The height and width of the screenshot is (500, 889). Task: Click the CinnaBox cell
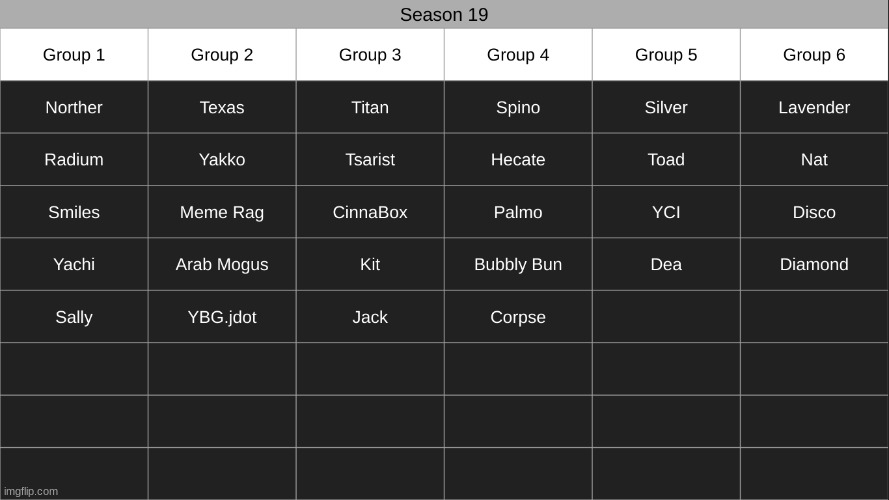click(370, 212)
